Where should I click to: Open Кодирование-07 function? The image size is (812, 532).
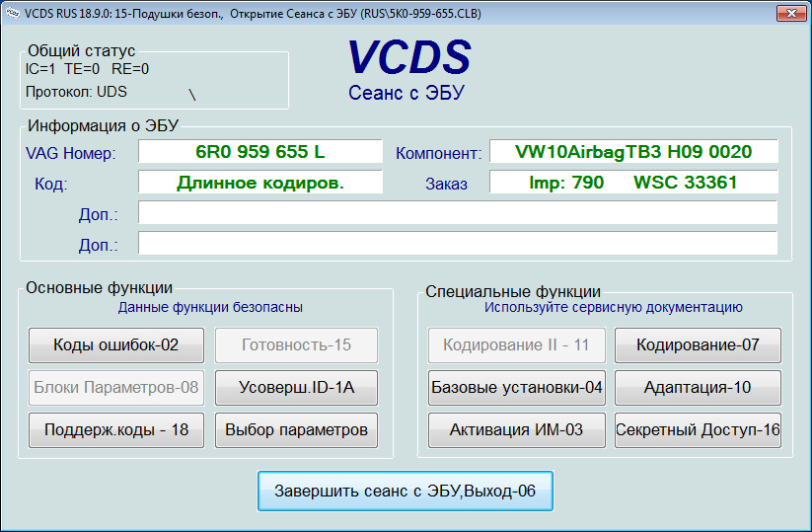698,345
